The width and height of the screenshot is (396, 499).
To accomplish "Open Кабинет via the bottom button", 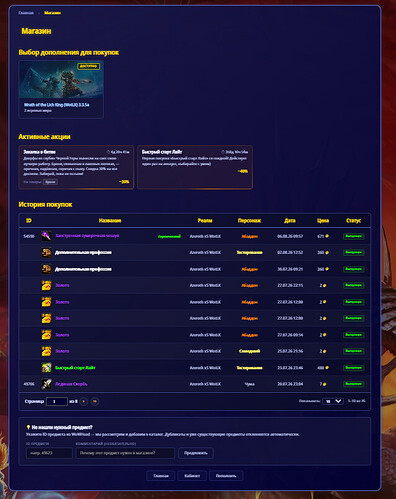I will point(192,476).
